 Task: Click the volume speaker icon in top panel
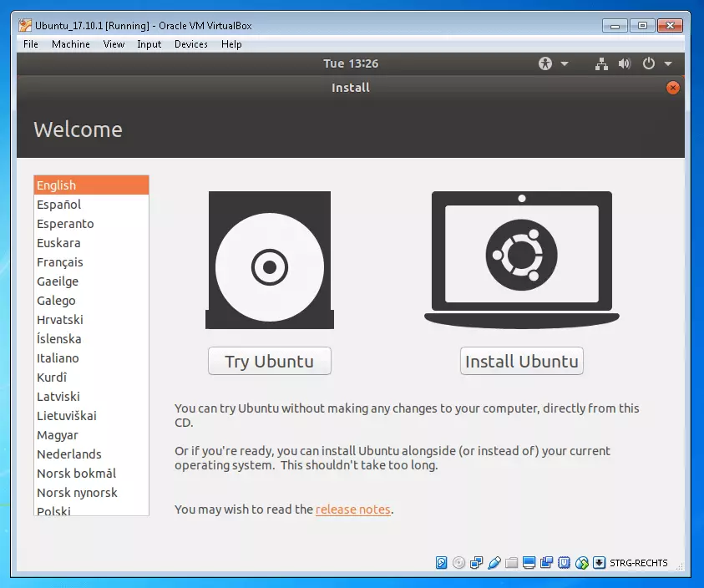click(x=624, y=63)
